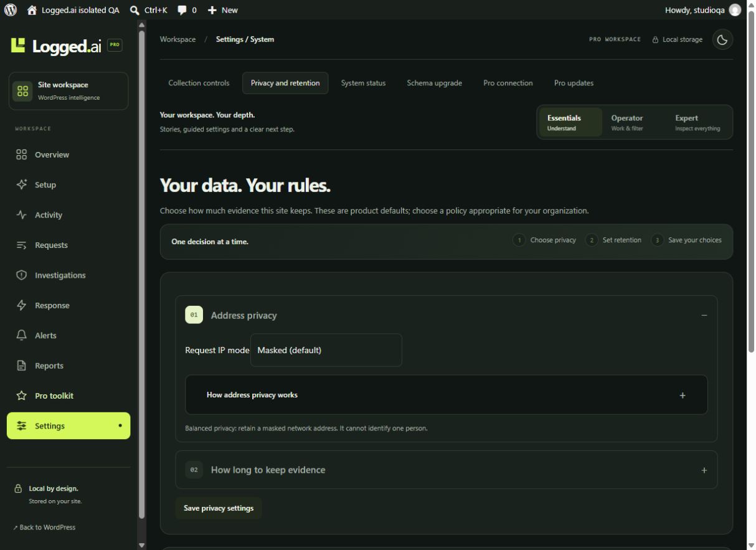Image resolution: width=756 pixels, height=550 pixels.
Task: Click the sidebar scrollbar down arrow
Action: (141, 545)
